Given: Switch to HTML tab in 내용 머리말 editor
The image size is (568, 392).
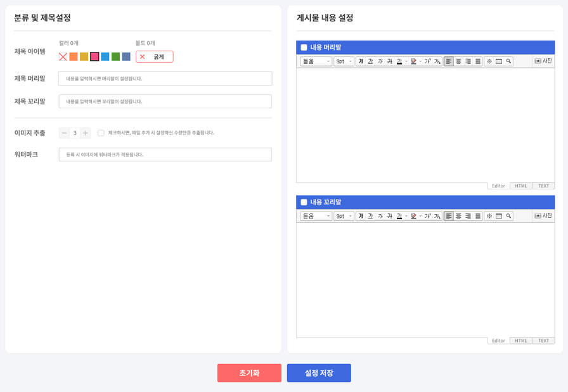Looking at the screenshot, I should click(520, 186).
